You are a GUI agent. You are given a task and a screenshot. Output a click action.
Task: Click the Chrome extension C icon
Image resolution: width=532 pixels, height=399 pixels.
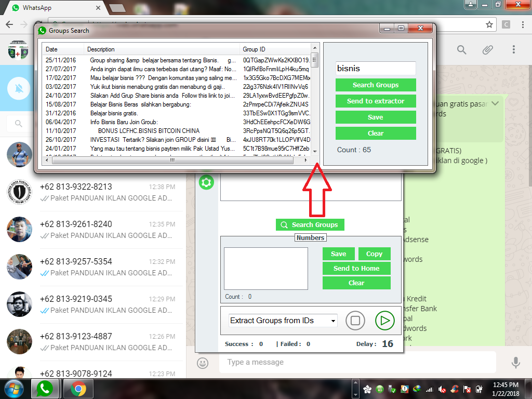tap(506, 24)
